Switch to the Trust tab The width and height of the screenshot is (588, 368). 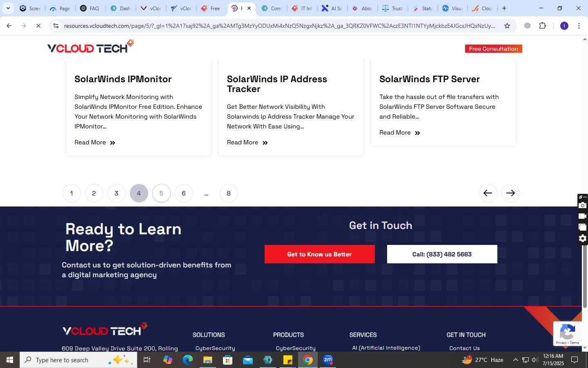pos(393,8)
